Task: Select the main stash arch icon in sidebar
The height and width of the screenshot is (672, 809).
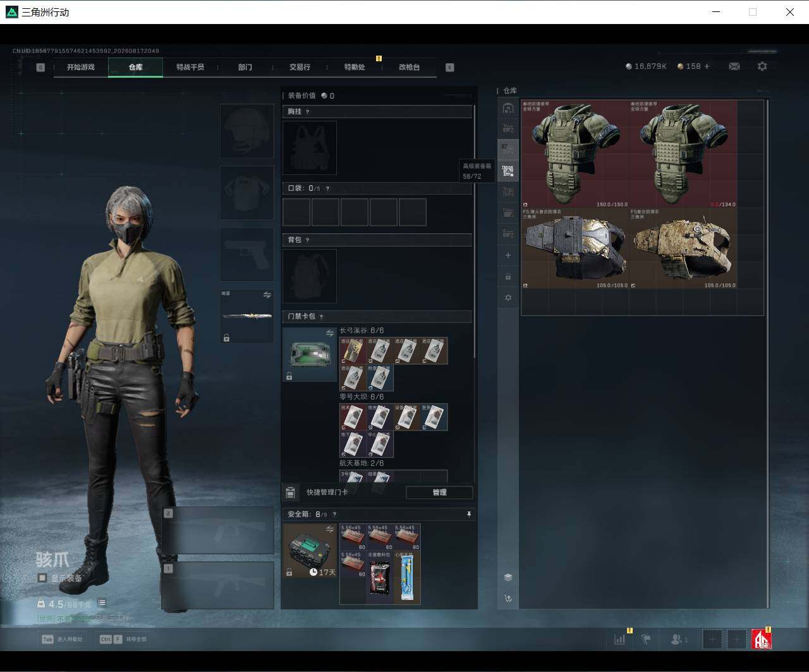Action: (x=508, y=108)
